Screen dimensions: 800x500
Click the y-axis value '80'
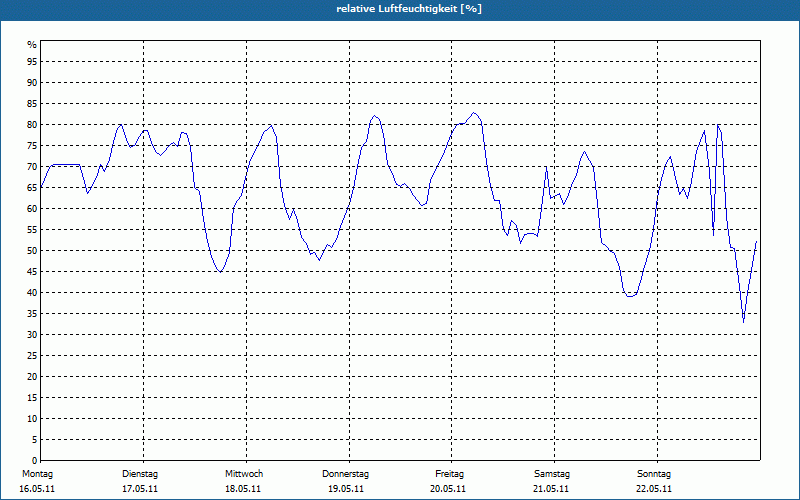(x=32, y=124)
